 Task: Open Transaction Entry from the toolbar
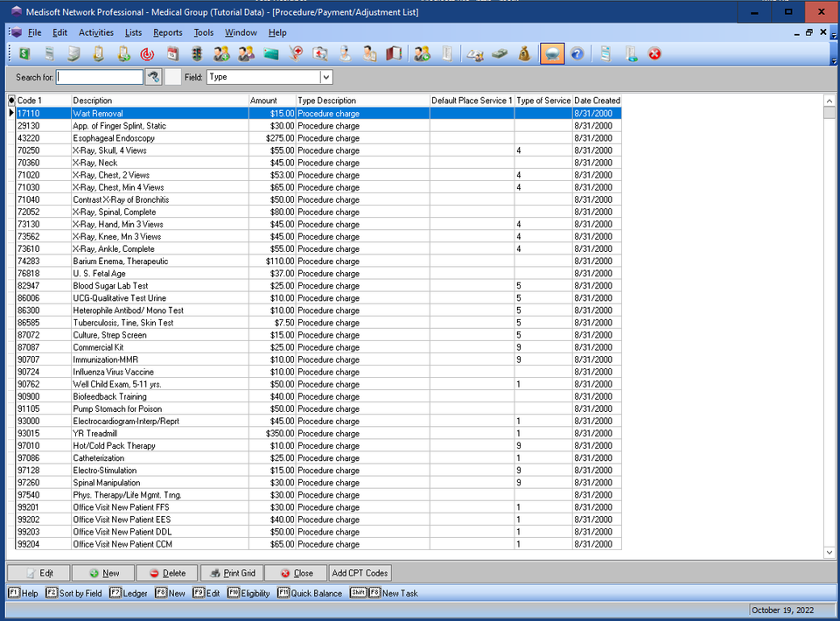[x=24, y=53]
